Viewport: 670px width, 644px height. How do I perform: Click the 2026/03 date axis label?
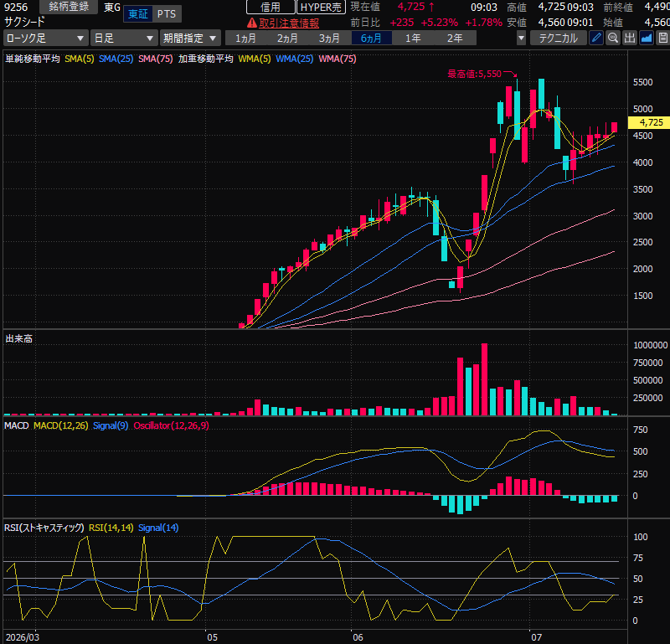(x=23, y=637)
